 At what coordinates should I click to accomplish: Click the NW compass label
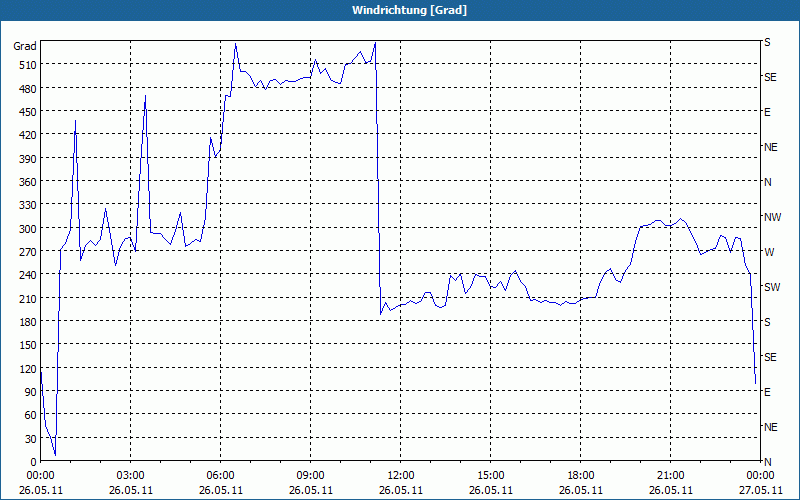[x=772, y=217]
